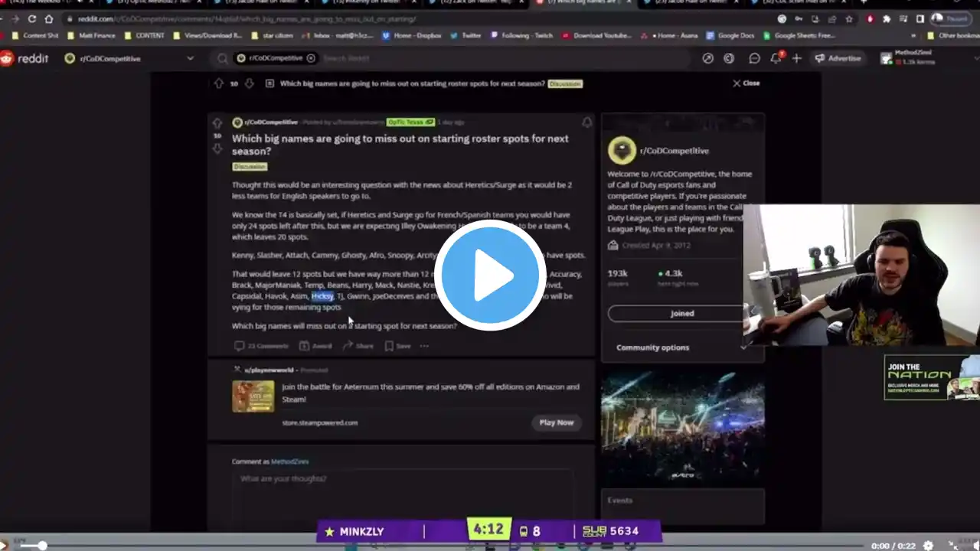Click the Play Now ad button
The height and width of the screenshot is (551, 980).
point(556,422)
